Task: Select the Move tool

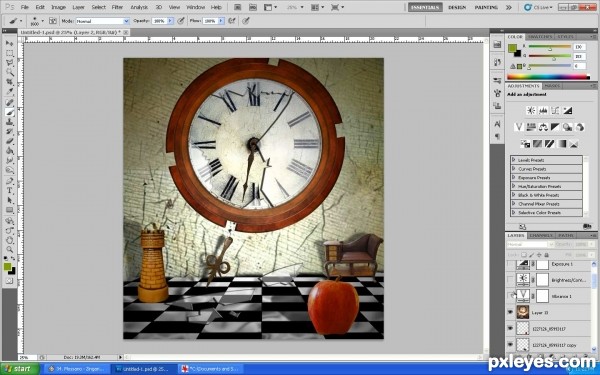Action: (x=10, y=43)
